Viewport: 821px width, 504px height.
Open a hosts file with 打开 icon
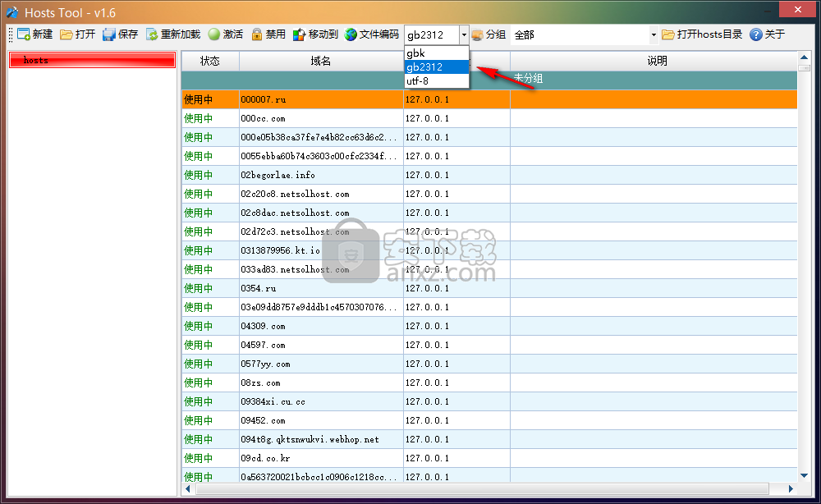[66, 34]
